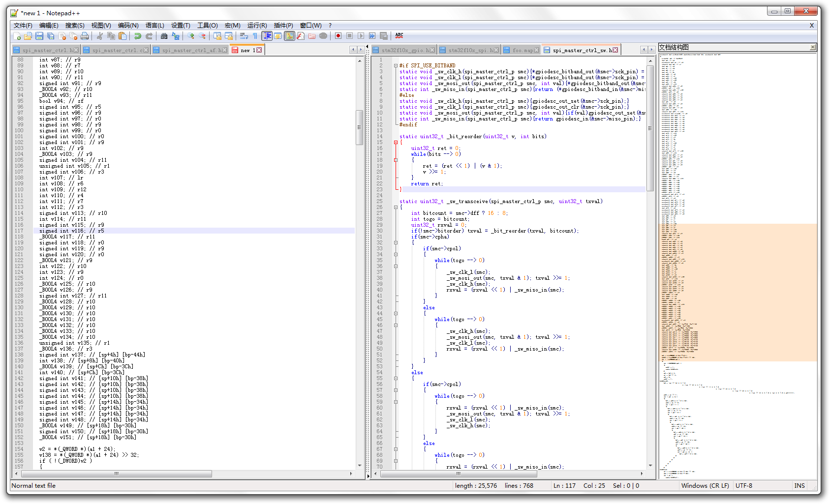
Task: Switch to the stm32f10x_gpio.h tab
Action: tap(404, 50)
